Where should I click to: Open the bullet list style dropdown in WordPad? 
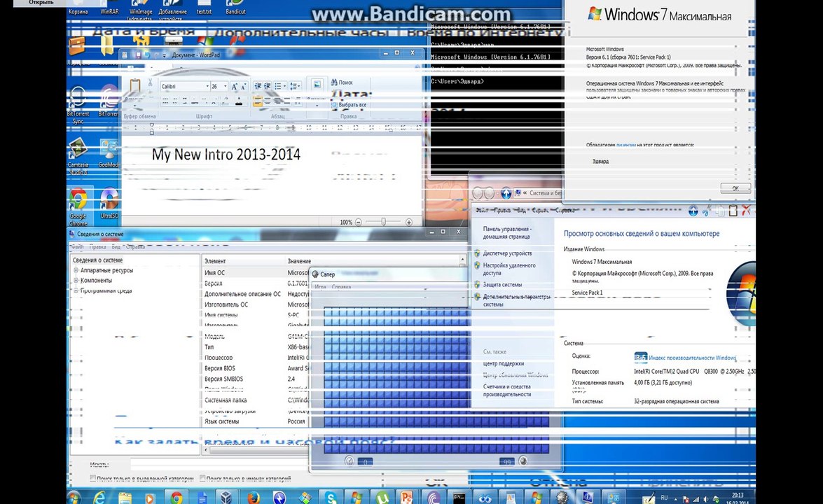point(284,86)
